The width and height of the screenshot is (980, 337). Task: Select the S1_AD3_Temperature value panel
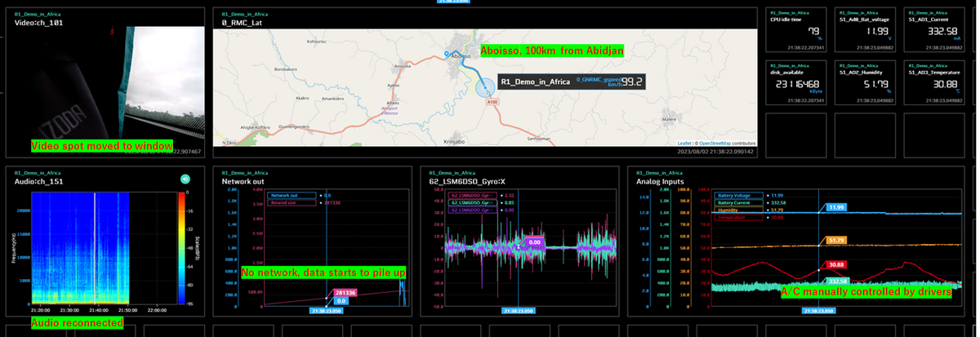(x=933, y=83)
